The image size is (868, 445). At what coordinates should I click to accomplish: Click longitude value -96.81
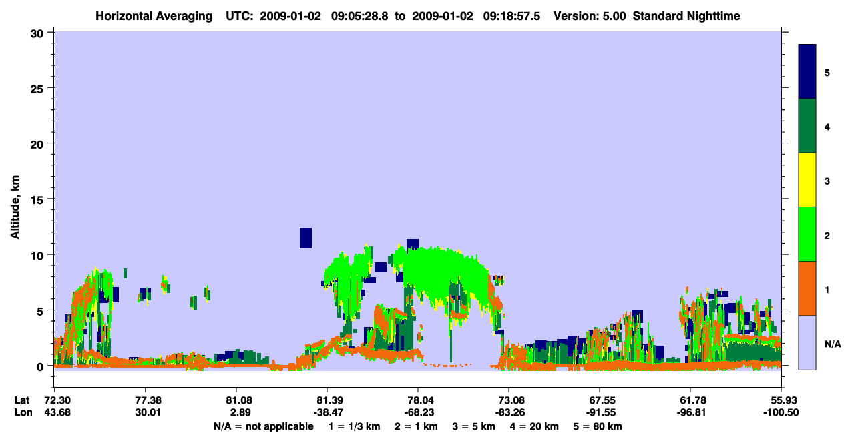690,412
